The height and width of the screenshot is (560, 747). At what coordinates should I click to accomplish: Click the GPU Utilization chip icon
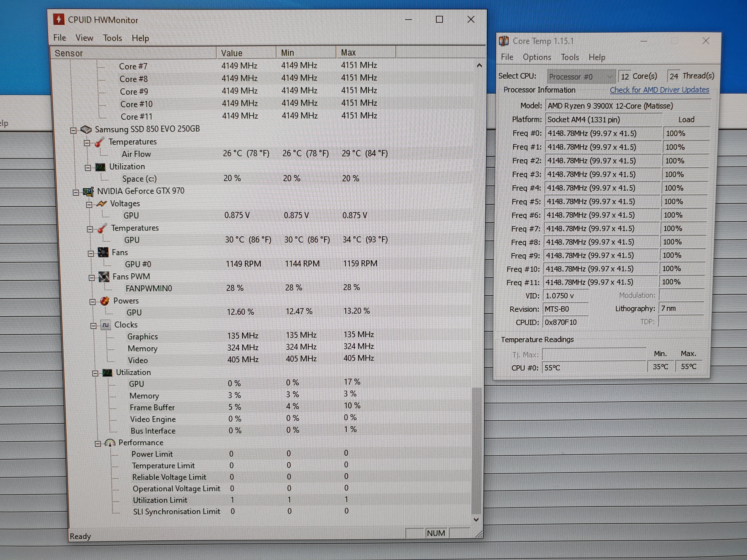pos(107,373)
